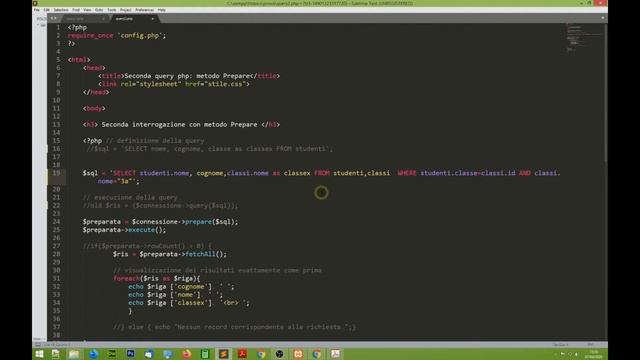This screenshot has width=640, height=360.
Task: Click the action center flag tray icon
Action: click(x=562, y=354)
